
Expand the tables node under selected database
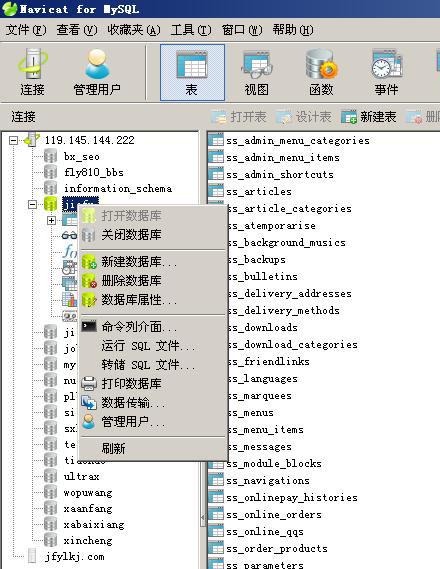[52, 220]
